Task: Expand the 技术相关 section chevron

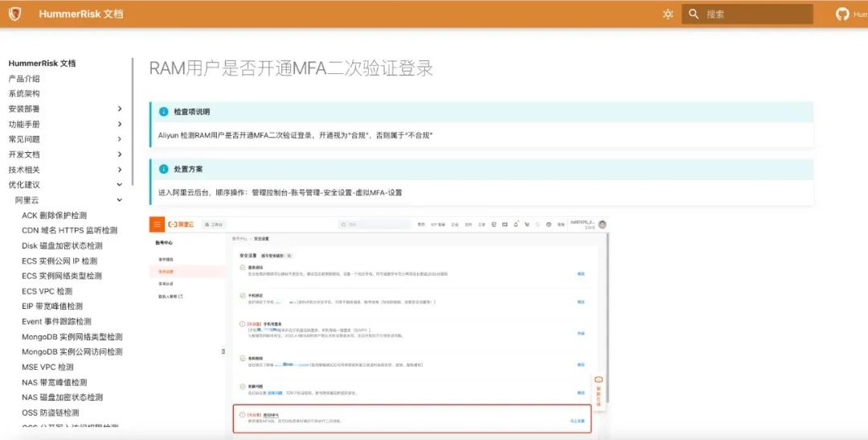Action: 120,170
